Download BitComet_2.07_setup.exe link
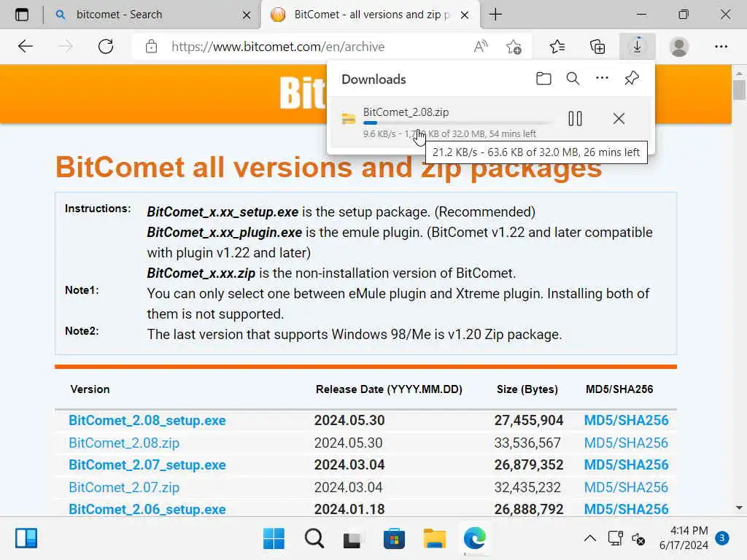This screenshot has width=747, height=560. (147, 464)
